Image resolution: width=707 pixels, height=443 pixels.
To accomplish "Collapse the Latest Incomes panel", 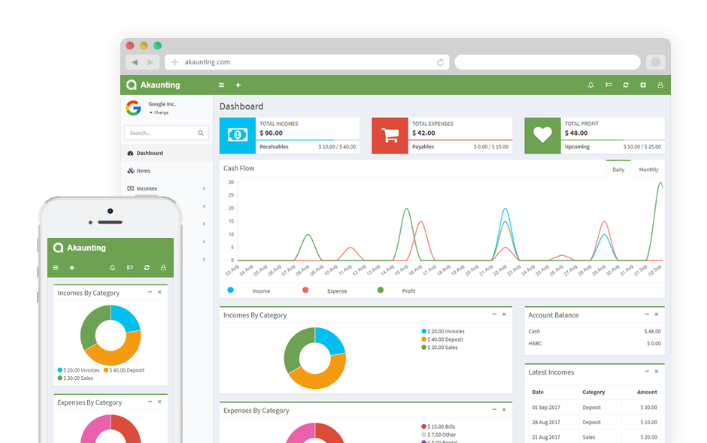I will [647, 372].
